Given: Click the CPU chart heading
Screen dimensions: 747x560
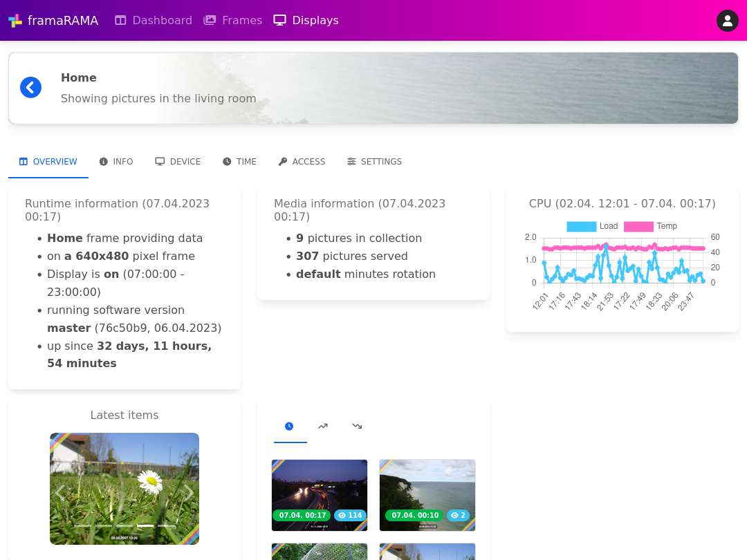Looking at the screenshot, I should click(x=622, y=204).
